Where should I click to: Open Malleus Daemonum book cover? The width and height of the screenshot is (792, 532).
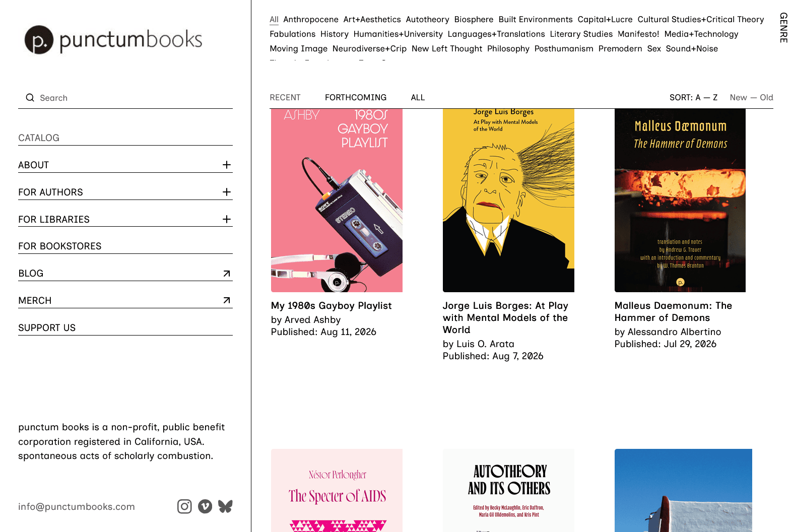tap(680, 201)
